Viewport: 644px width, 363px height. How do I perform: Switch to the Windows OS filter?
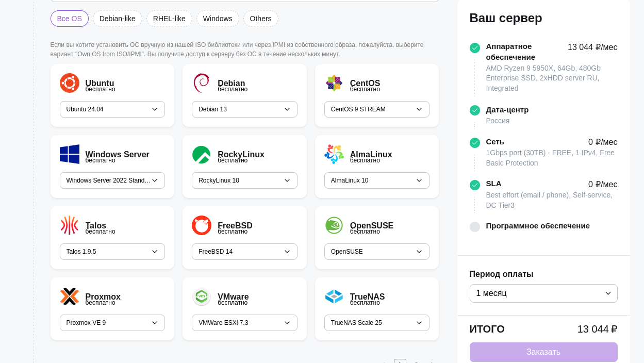coord(218,19)
